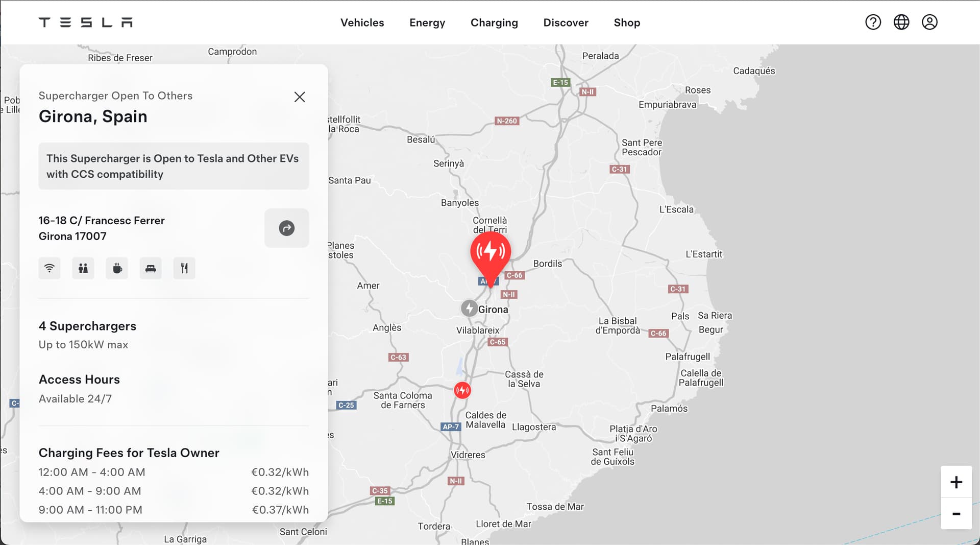The width and height of the screenshot is (980, 545).
Task: Click the Tesla logo
Action: point(85,22)
